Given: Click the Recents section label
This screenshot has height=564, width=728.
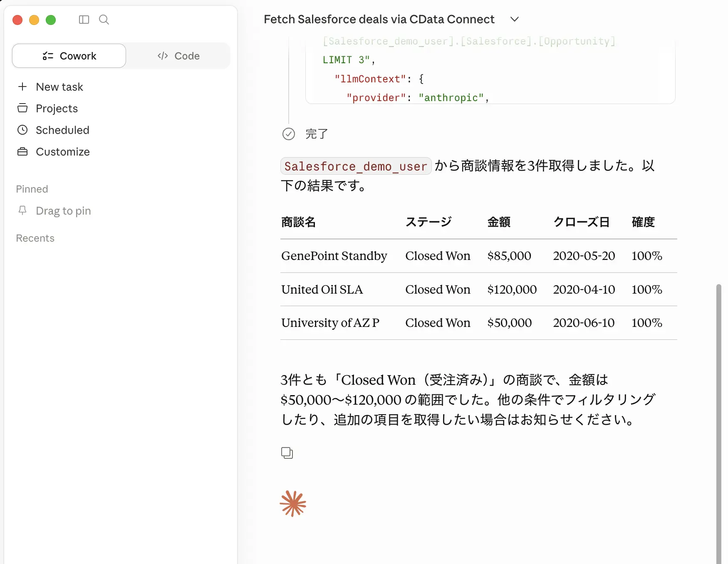Looking at the screenshot, I should 35,238.
